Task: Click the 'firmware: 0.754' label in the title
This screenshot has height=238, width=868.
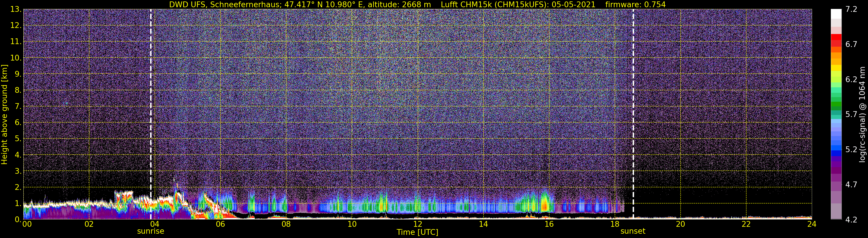Action: click(636, 4)
